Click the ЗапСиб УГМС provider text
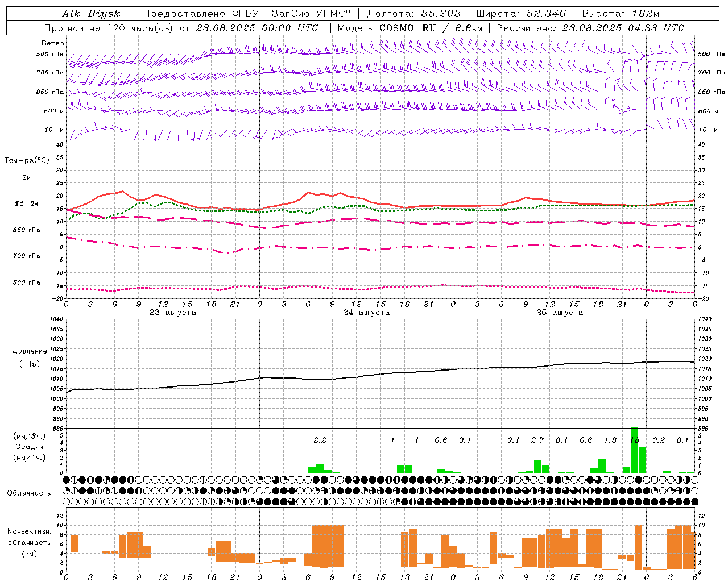The height and width of the screenshot is (582, 728). (x=309, y=14)
